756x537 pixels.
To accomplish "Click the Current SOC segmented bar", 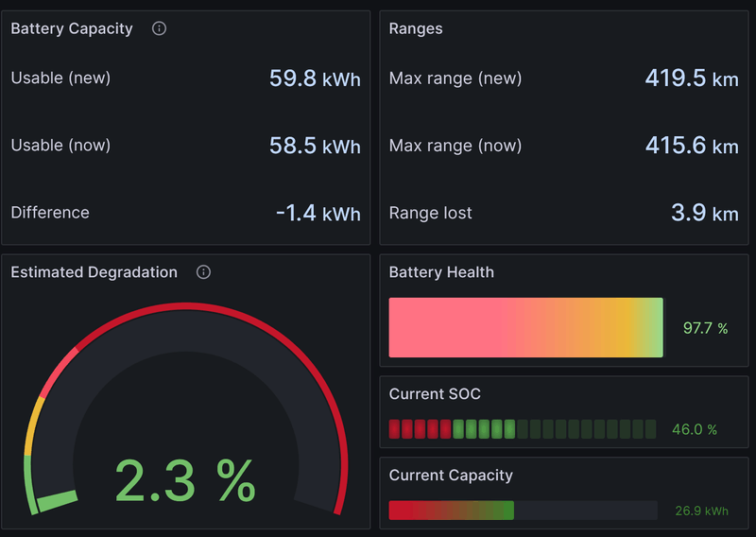I will click(x=522, y=429).
